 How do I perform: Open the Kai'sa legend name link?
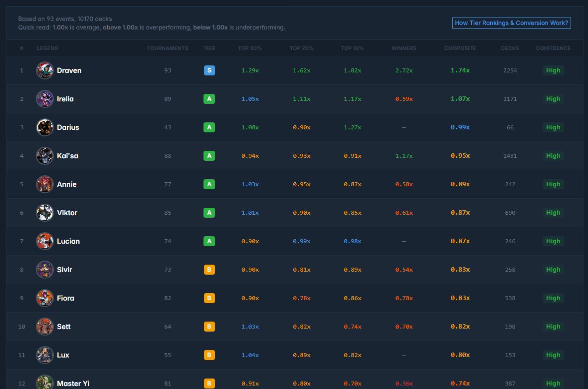pyautogui.click(x=67, y=156)
